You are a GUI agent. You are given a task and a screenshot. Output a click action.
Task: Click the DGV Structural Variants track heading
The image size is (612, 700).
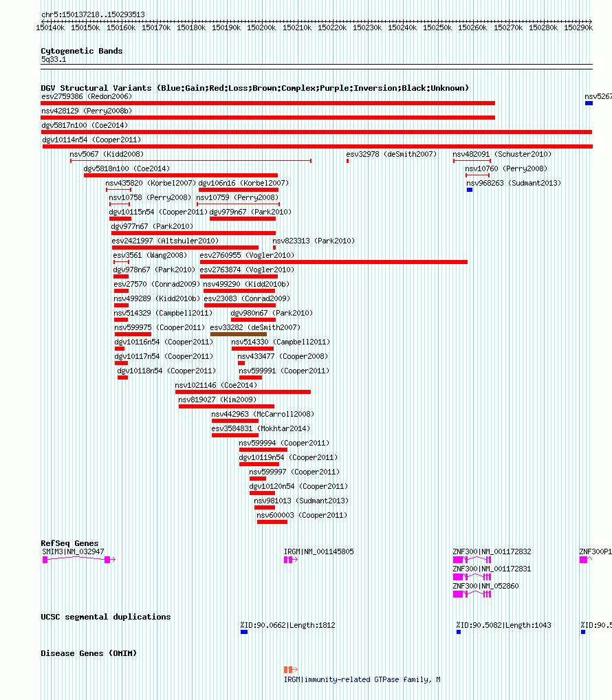pyautogui.click(x=255, y=88)
